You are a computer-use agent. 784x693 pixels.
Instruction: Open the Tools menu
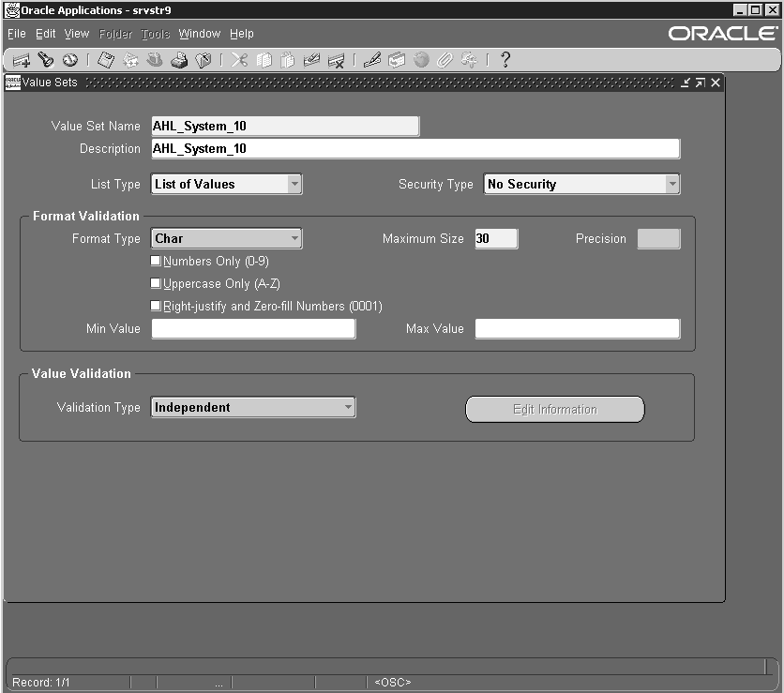(156, 34)
